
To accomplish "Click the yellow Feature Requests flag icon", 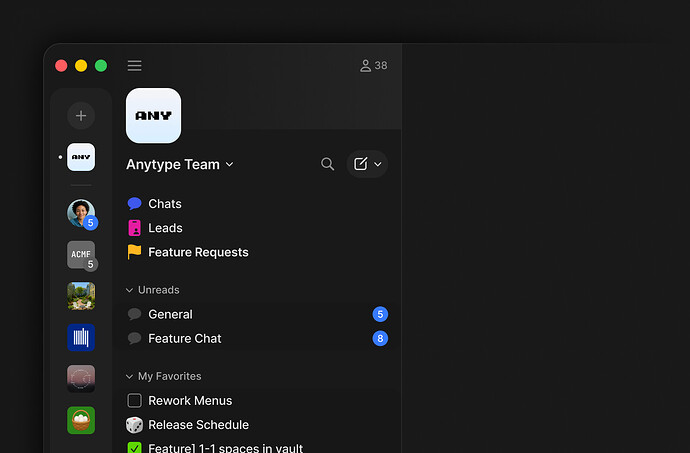I will [134, 252].
